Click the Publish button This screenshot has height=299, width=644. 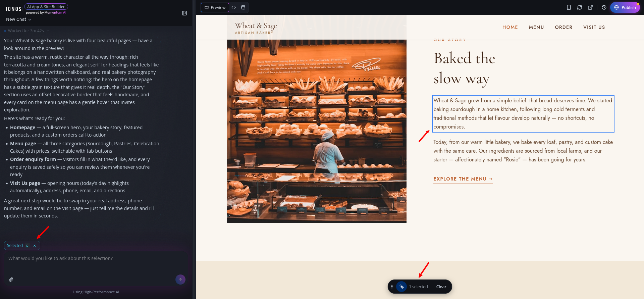coord(625,7)
